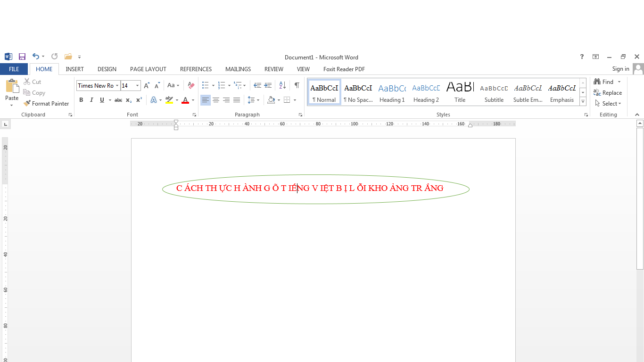This screenshot has height=362, width=644.
Task: Toggle Underline formatting
Action: point(102,100)
